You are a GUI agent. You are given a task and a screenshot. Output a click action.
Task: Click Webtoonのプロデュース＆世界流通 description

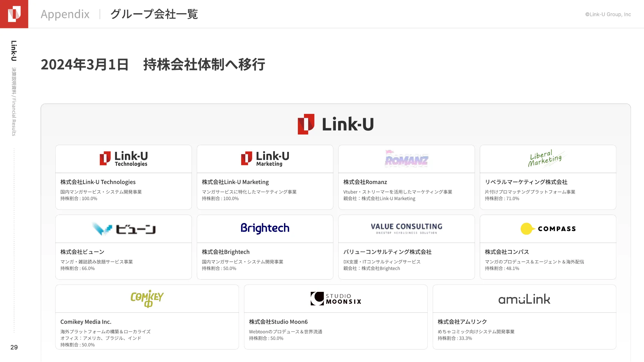(286, 332)
